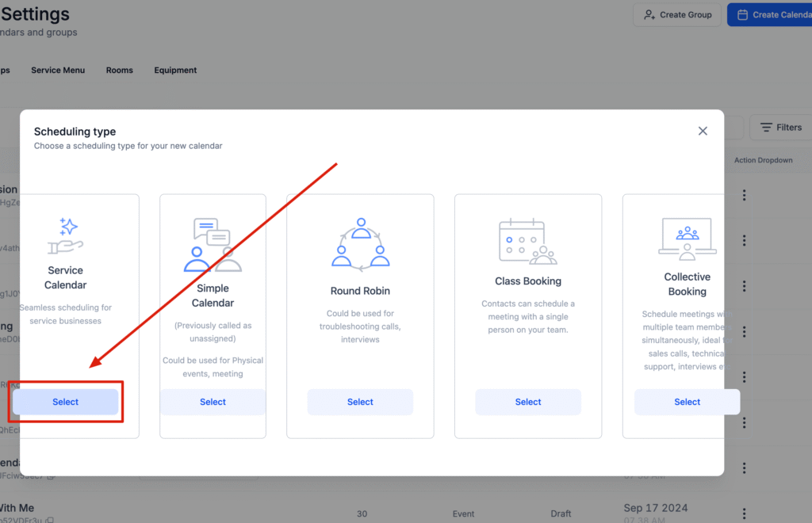Close the Scheduling type dialog
This screenshot has height=523, width=812.
pos(703,131)
